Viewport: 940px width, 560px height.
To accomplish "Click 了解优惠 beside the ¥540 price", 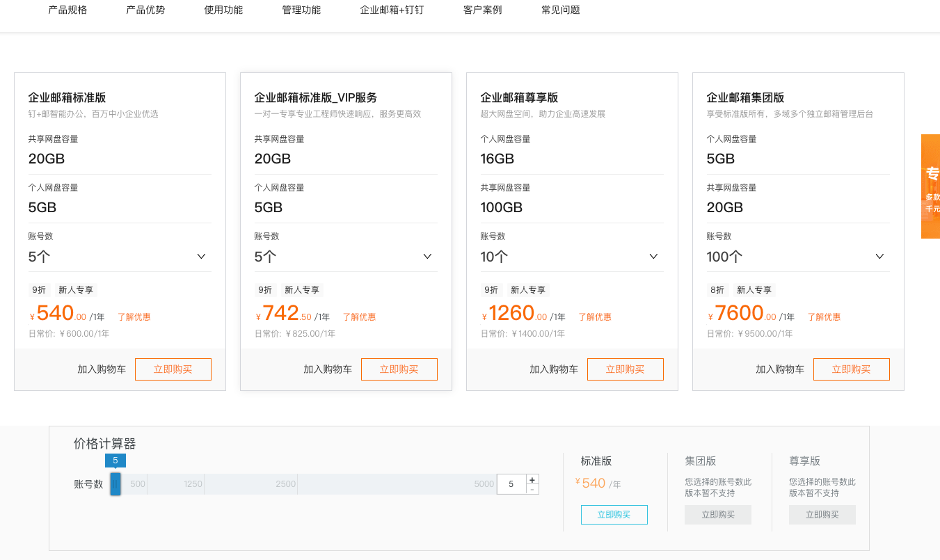I will 134,317.
